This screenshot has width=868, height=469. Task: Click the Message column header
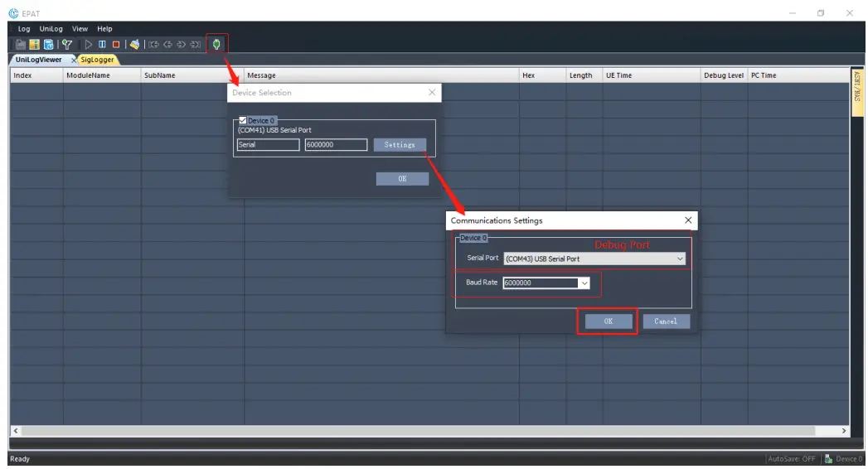click(x=381, y=75)
